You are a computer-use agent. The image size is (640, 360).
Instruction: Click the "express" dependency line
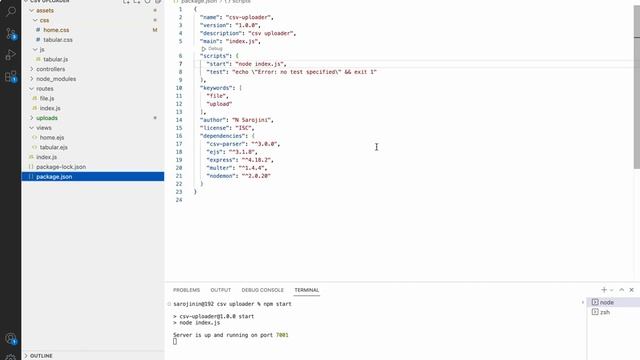[x=240, y=160]
